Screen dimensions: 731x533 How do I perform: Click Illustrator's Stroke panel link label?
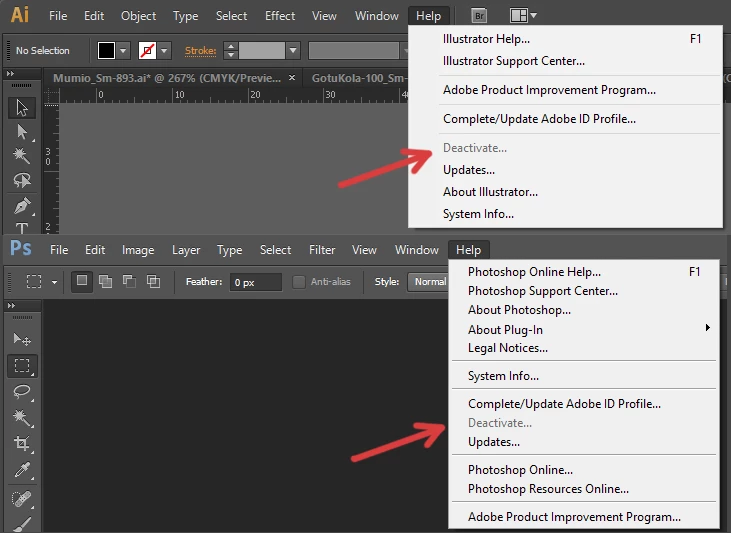click(x=200, y=50)
